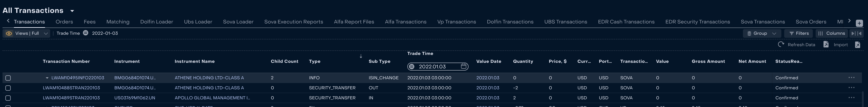
Task: Check the LWAM10489STRAN220103 row checkbox
Action: click(8, 98)
